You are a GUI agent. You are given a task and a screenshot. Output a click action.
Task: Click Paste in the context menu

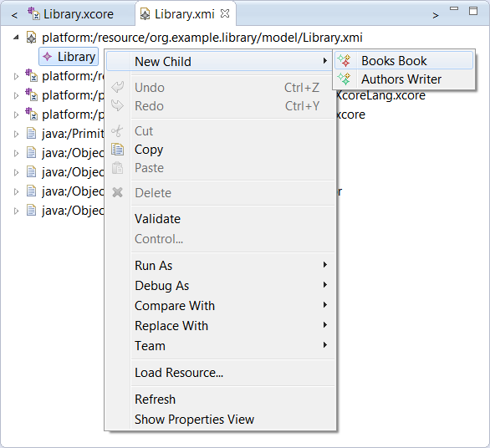click(220, 168)
